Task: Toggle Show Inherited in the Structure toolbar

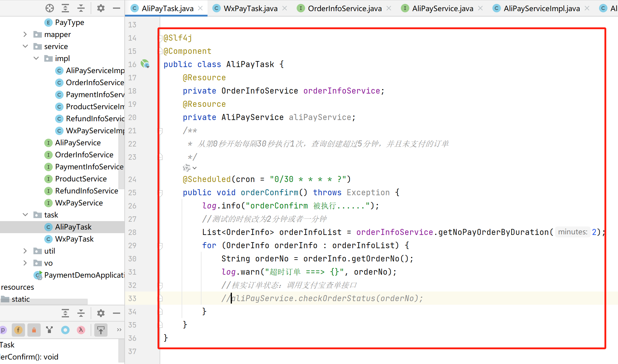Action: 50,330
